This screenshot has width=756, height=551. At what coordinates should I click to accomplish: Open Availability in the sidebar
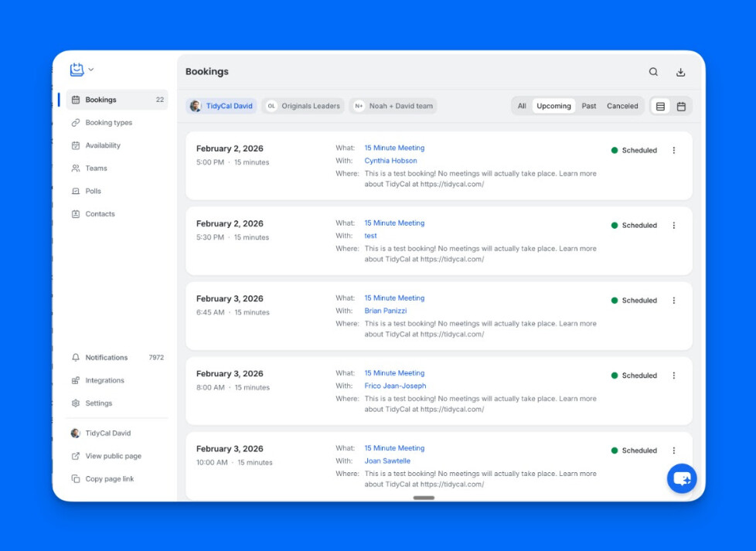(117, 145)
